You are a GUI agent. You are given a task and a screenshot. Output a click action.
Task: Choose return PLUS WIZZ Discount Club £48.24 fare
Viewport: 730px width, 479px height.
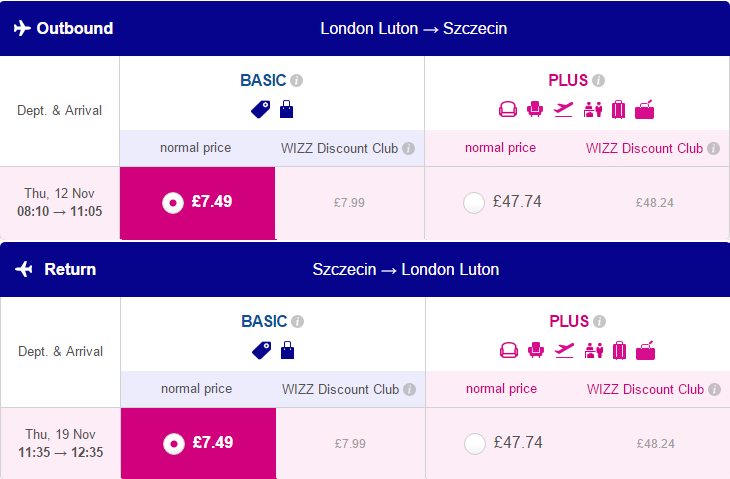pos(656,444)
